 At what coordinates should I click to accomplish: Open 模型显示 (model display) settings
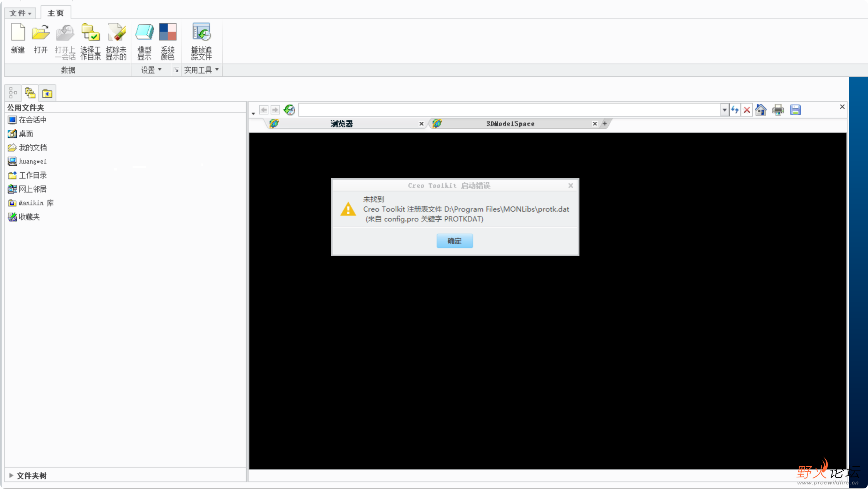144,42
